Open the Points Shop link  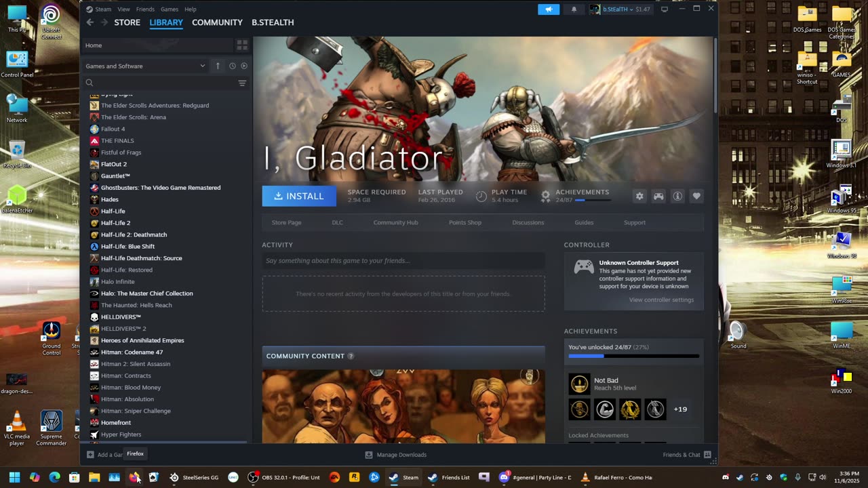(465, 222)
